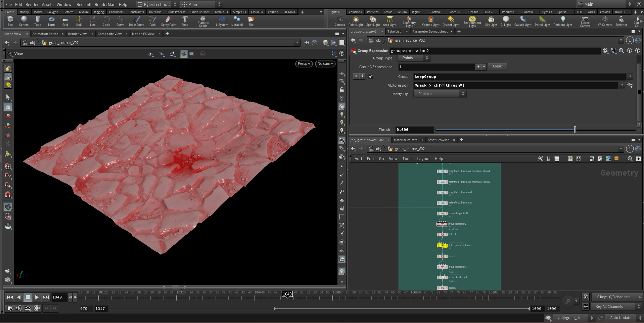Open the Persp viewport camera menu
644x323 pixels.
tap(304, 64)
